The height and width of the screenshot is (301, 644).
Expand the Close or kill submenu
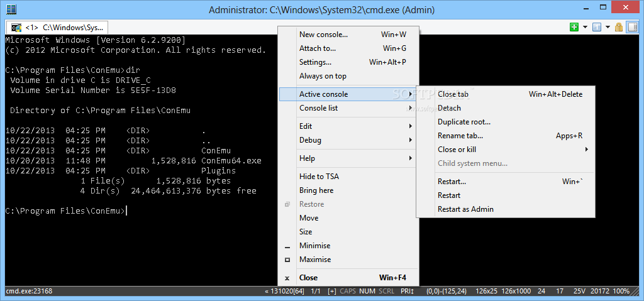[x=506, y=150]
